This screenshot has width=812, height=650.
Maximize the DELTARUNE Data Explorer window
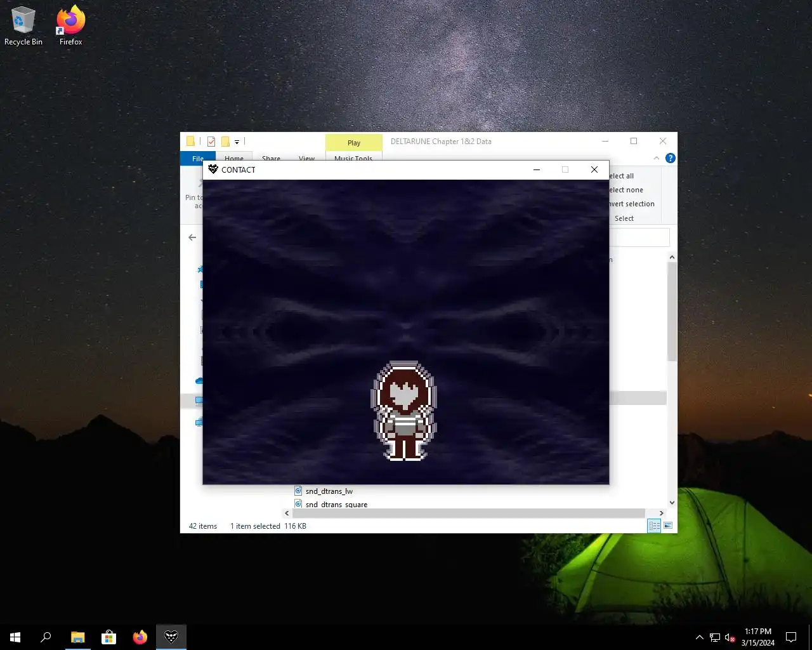pyautogui.click(x=634, y=141)
